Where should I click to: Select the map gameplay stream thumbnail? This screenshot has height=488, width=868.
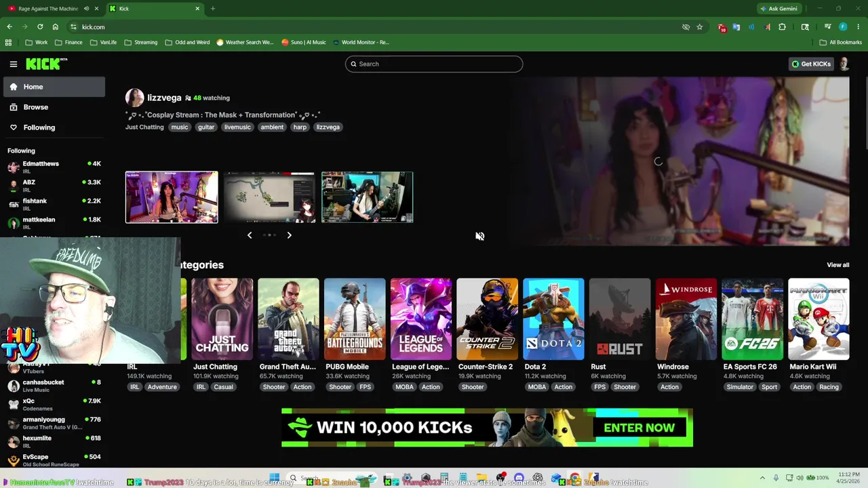point(269,197)
